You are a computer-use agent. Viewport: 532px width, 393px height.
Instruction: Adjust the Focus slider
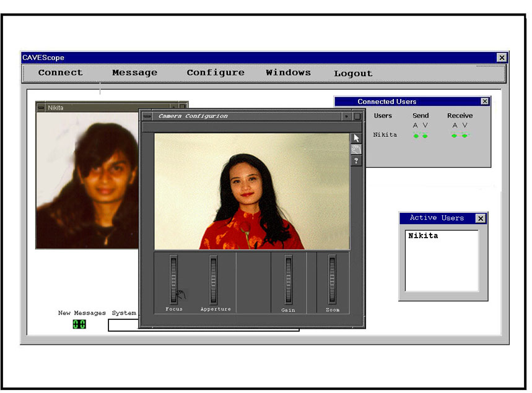pos(173,280)
